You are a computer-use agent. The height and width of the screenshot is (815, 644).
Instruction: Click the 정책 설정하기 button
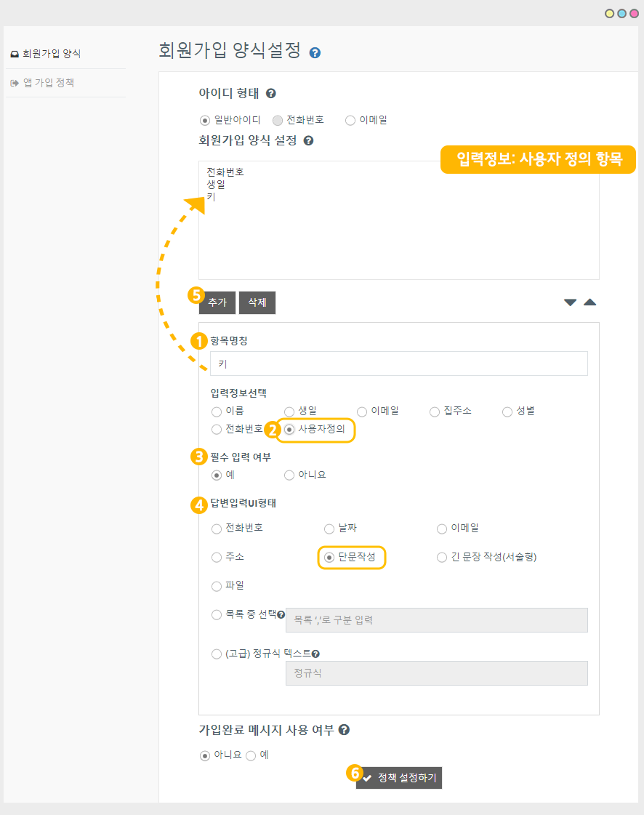point(399,778)
